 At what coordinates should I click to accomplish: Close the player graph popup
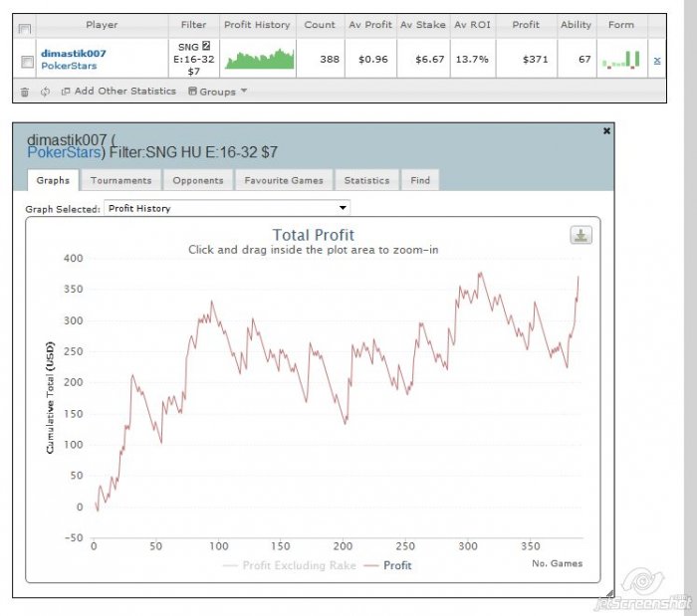coord(606,130)
